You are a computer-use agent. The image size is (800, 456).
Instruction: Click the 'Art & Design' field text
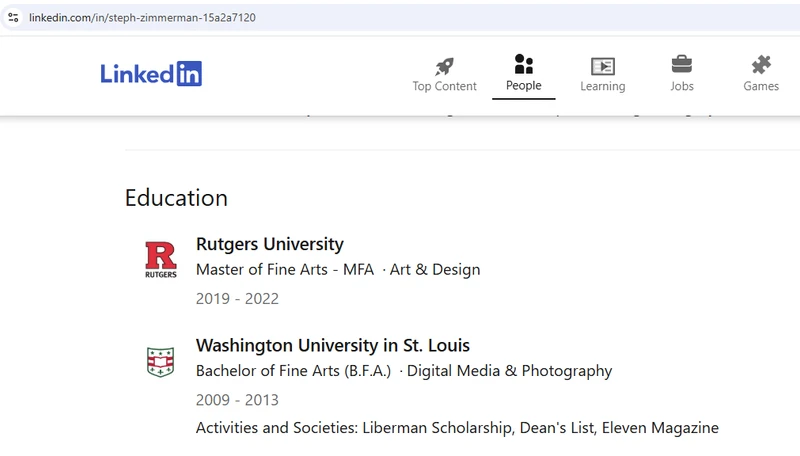click(435, 269)
